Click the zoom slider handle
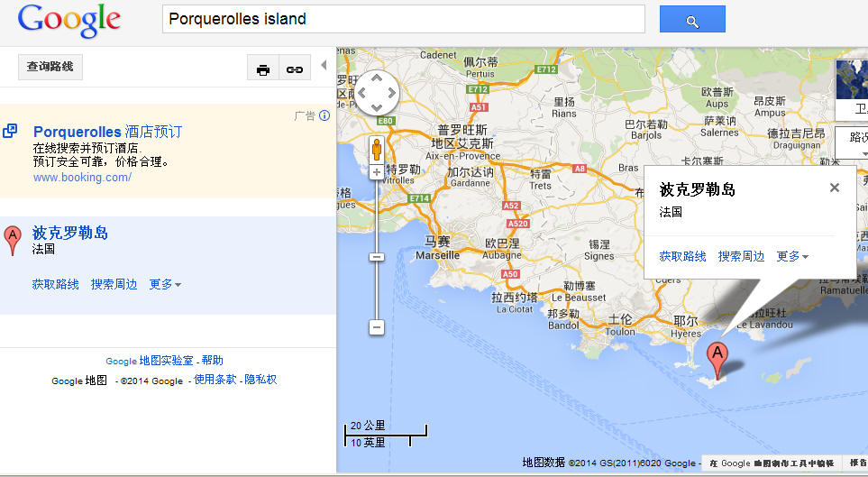The width and height of the screenshot is (868, 477). [377, 257]
